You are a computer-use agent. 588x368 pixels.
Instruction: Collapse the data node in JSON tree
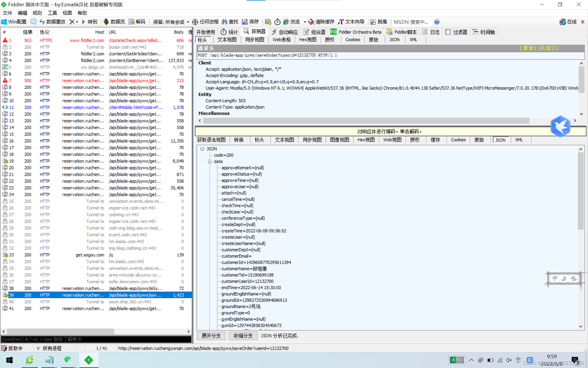coord(210,161)
